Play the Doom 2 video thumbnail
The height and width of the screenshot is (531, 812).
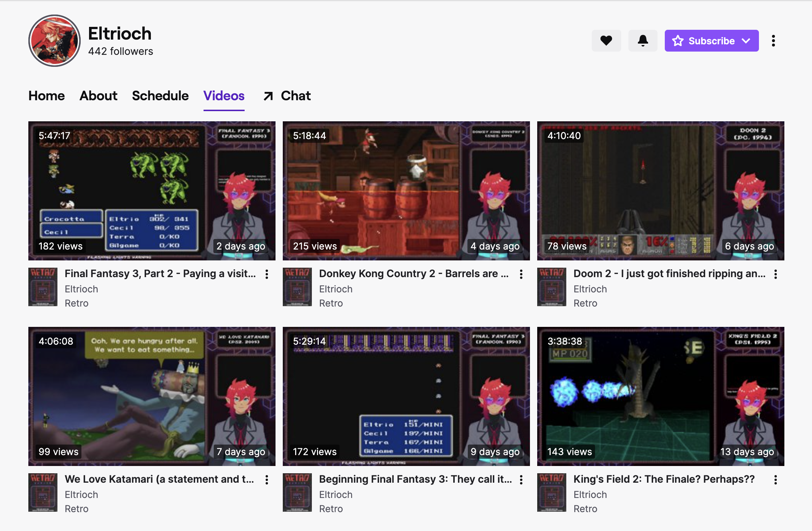click(x=661, y=191)
